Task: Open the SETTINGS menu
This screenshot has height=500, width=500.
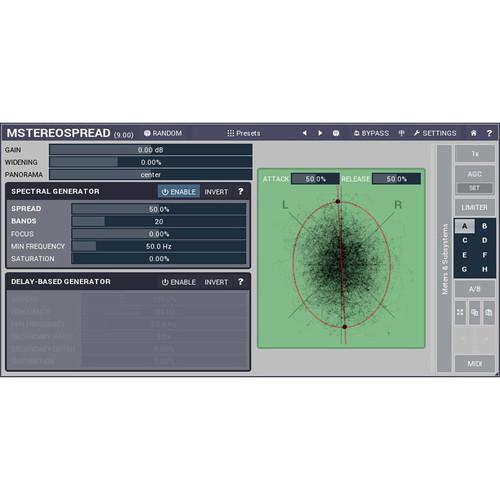Action: (x=435, y=133)
